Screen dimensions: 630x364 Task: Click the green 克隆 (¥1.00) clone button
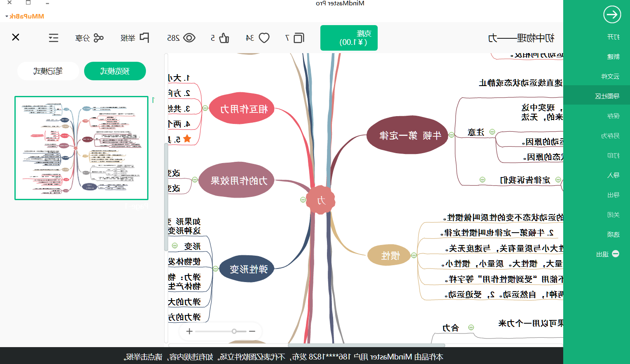(349, 38)
